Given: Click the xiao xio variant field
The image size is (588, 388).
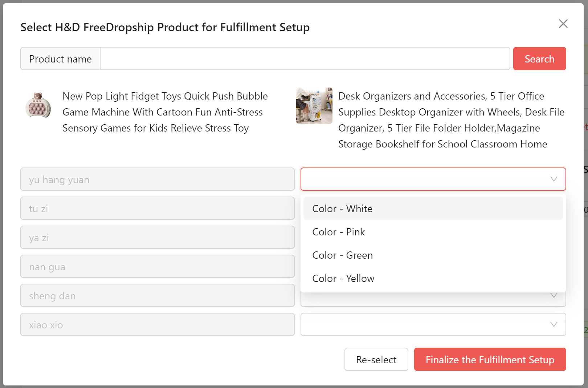Looking at the screenshot, I should point(157,324).
